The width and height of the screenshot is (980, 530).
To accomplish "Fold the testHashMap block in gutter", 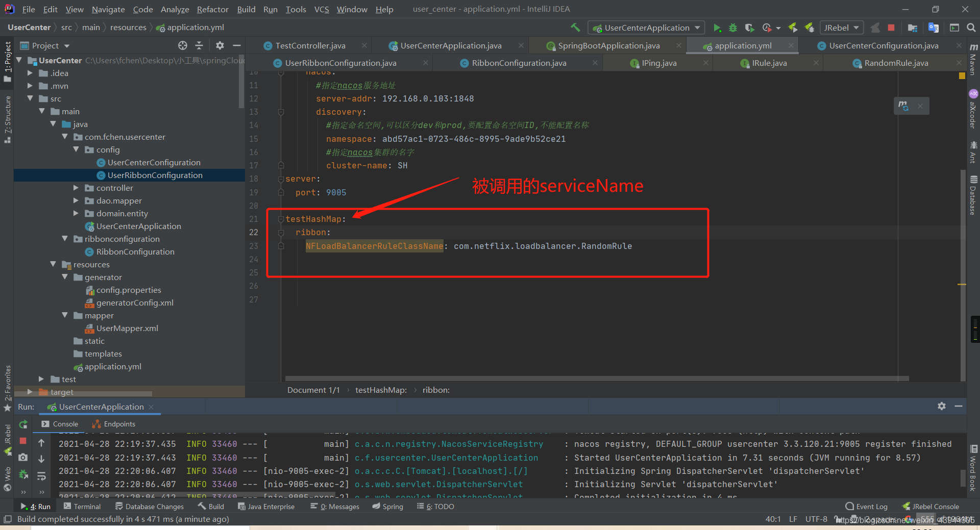I will click(281, 219).
